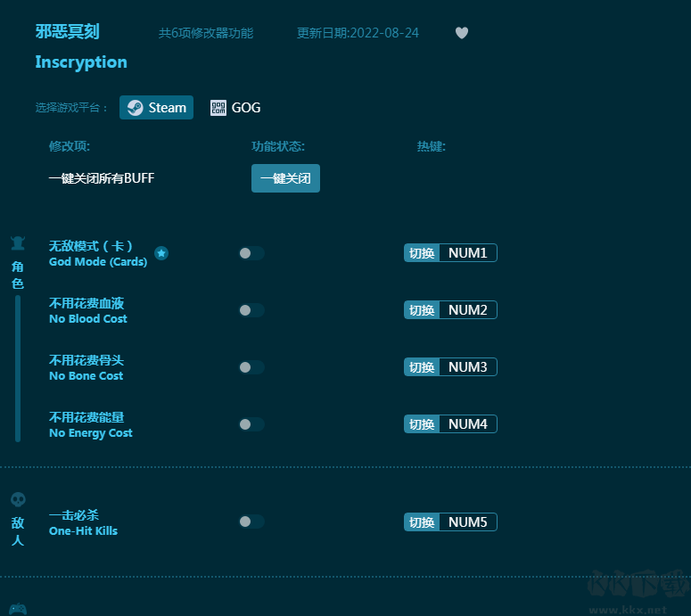The height and width of the screenshot is (616, 691).
Task: Enable the No Blood Cost toggle
Action: (251, 310)
